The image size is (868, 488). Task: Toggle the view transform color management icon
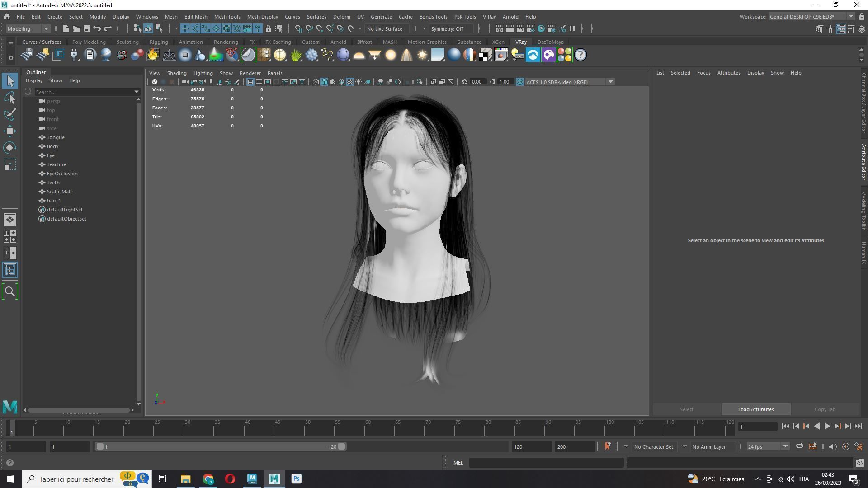coord(519,82)
